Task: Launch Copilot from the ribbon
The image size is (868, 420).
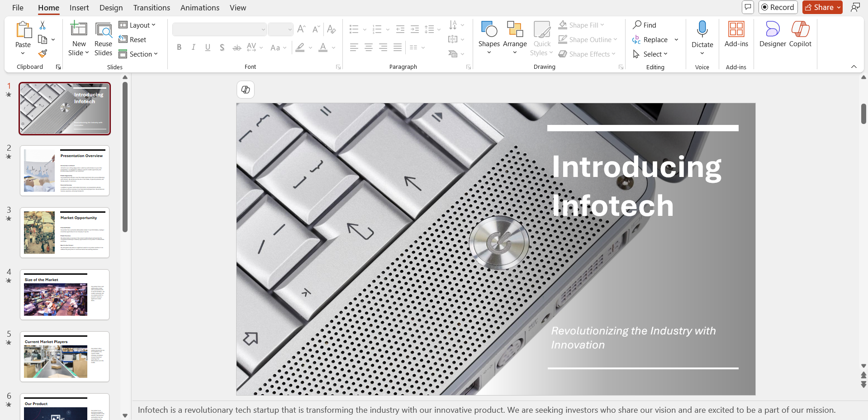Action: (800, 34)
